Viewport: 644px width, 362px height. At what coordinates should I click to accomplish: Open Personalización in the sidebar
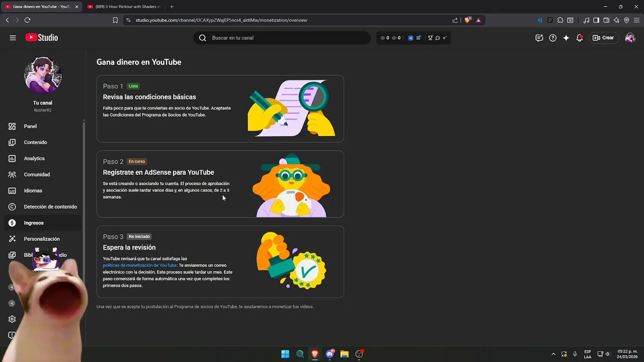[42, 239]
